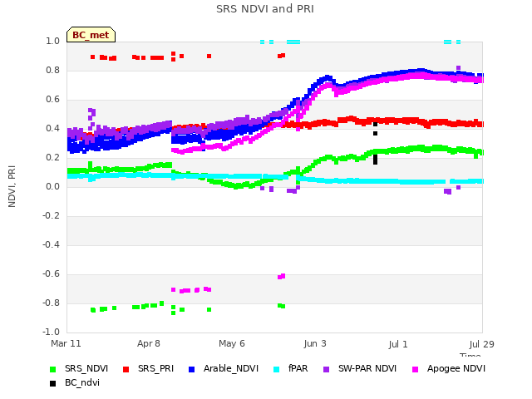
Task: Toggle the fPAR series label
Action: click(x=298, y=369)
